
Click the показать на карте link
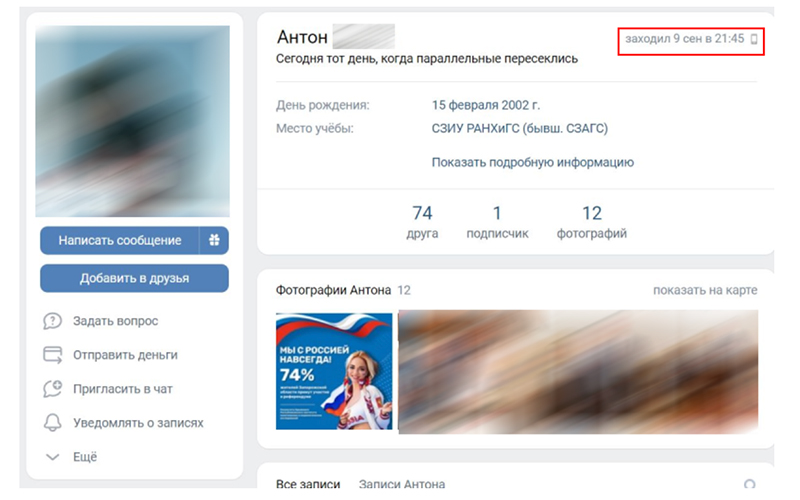pos(705,290)
